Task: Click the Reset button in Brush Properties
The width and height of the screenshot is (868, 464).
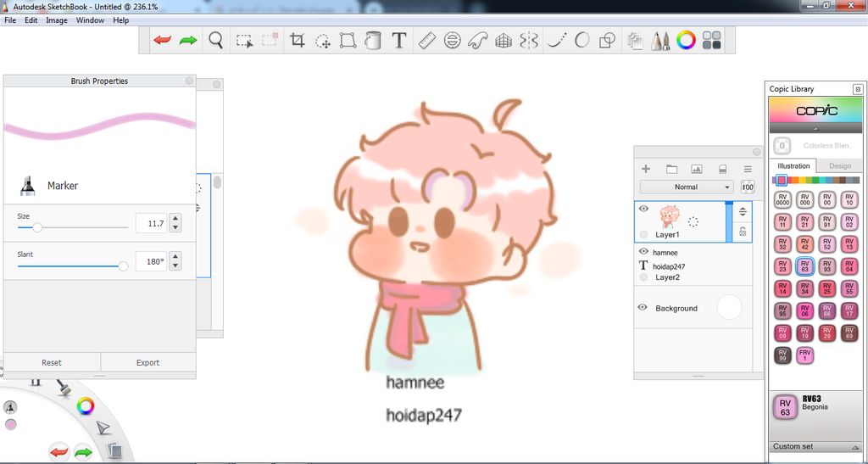Action: tap(52, 362)
